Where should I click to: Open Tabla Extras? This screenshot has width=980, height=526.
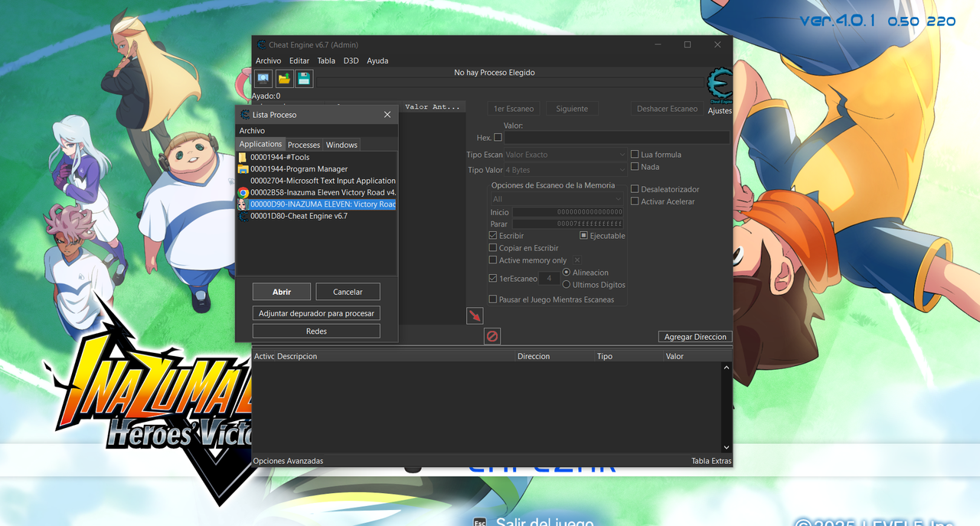click(711, 461)
